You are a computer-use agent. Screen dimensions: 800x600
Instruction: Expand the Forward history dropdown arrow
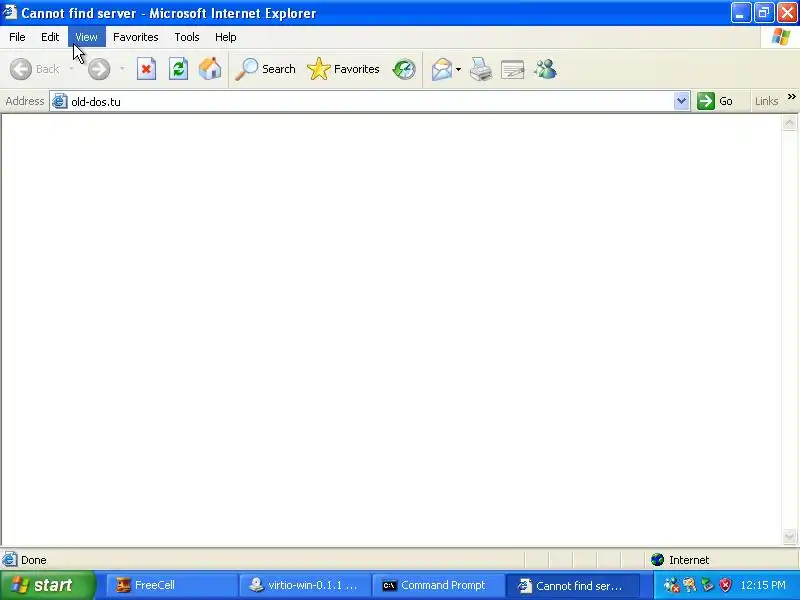[122, 69]
